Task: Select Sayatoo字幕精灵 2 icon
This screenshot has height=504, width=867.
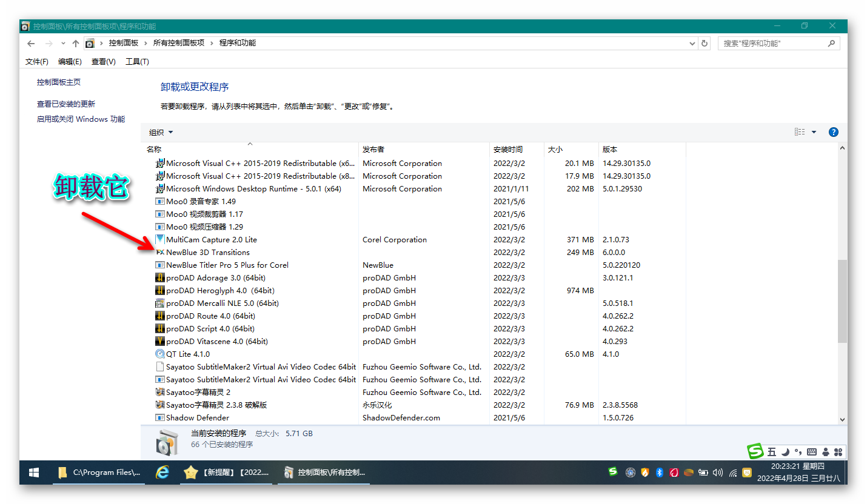Action: [x=160, y=393]
